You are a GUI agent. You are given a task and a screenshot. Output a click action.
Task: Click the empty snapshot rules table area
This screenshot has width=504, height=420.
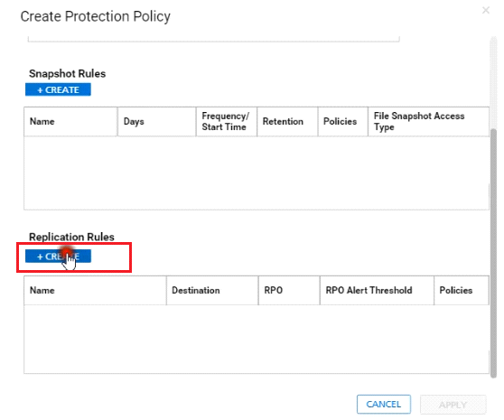[x=257, y=173]
